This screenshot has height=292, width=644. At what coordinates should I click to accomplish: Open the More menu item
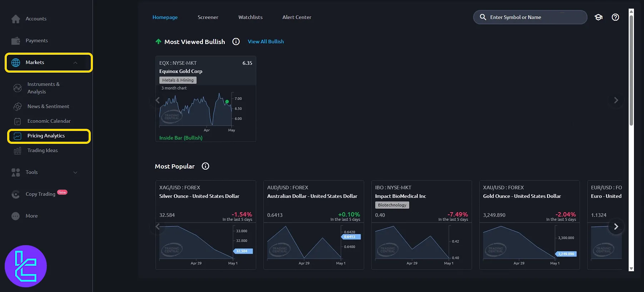click(x=31, y=216)
